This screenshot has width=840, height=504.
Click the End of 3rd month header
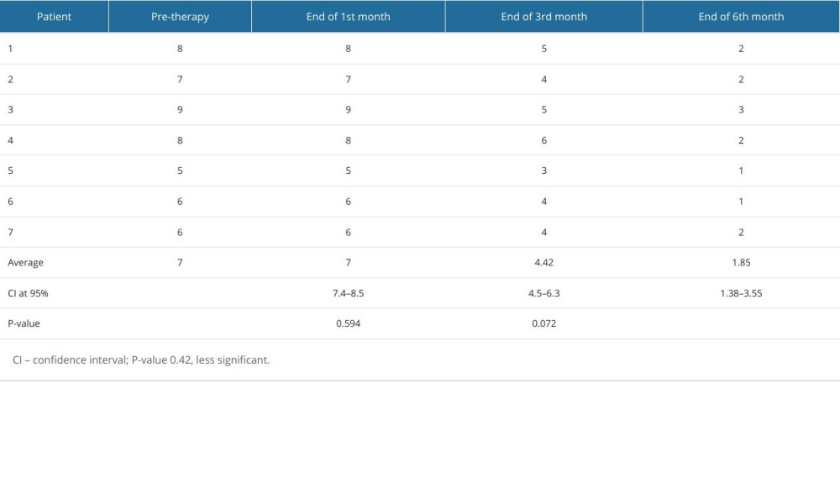click(543, 17)
